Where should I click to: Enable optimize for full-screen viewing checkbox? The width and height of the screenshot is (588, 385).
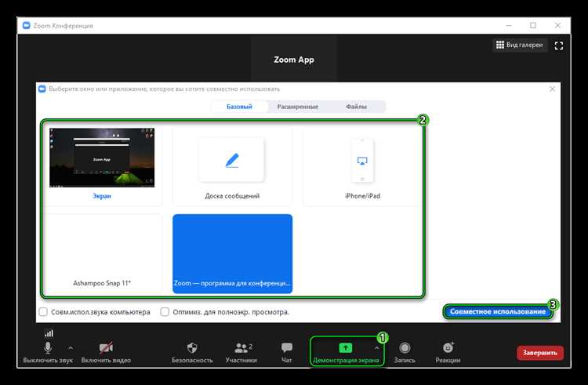(165, 312)
